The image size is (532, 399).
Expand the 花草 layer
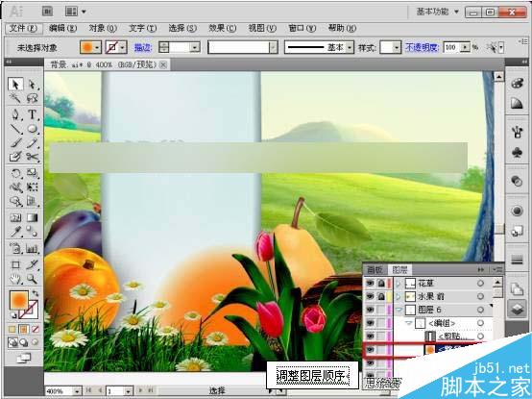399,283
